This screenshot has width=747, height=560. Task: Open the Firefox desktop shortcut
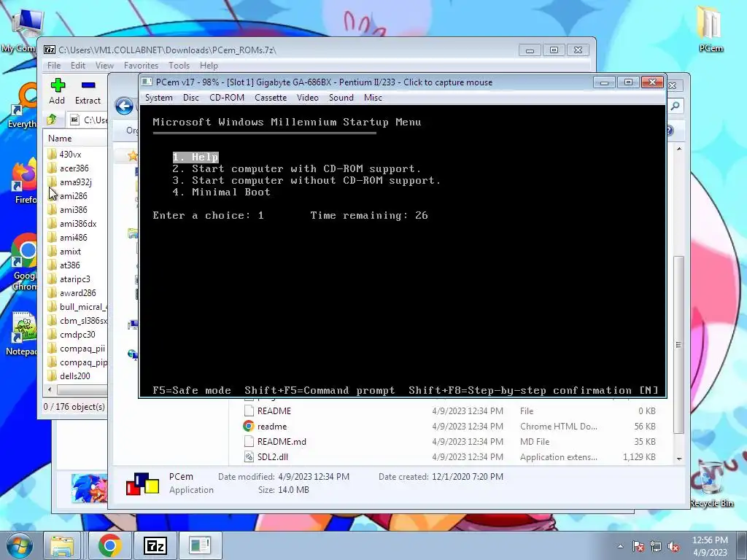click(24, 182)
